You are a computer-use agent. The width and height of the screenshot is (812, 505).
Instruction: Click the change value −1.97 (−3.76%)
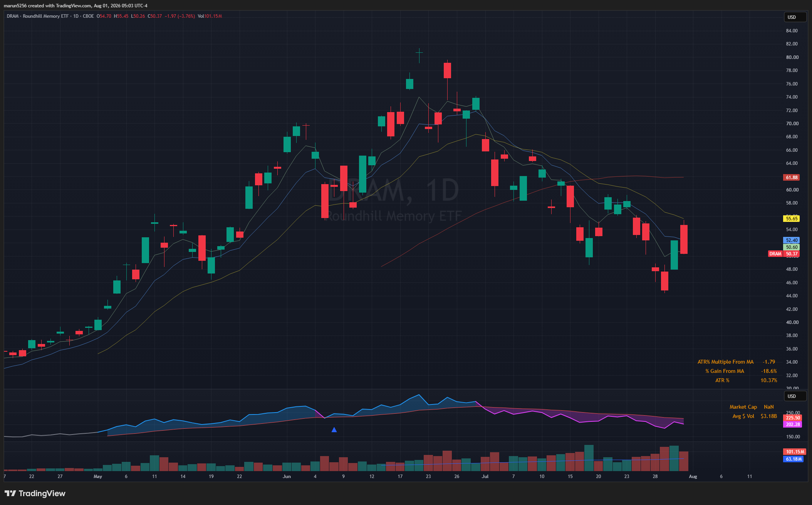pyautogui.click(x=180, y=16)
